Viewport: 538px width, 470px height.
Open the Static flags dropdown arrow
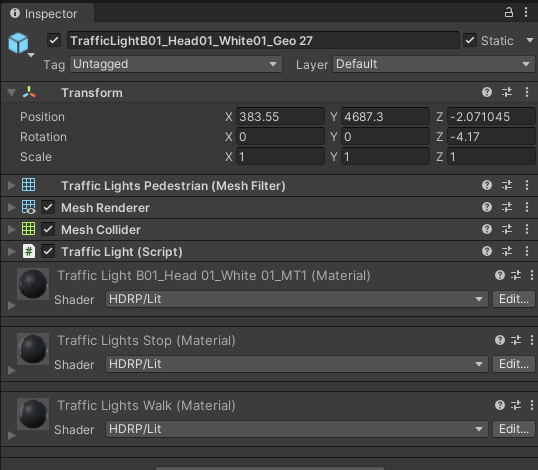529,40
